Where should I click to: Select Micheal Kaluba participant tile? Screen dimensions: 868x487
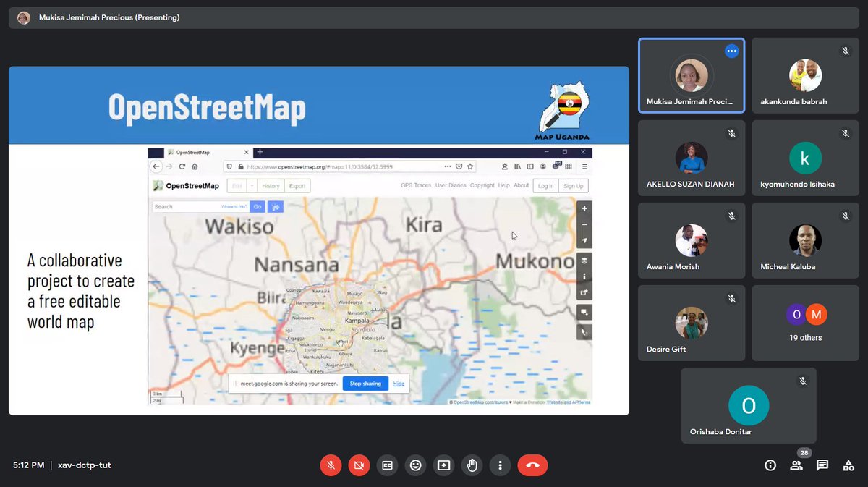pos(805,240)
